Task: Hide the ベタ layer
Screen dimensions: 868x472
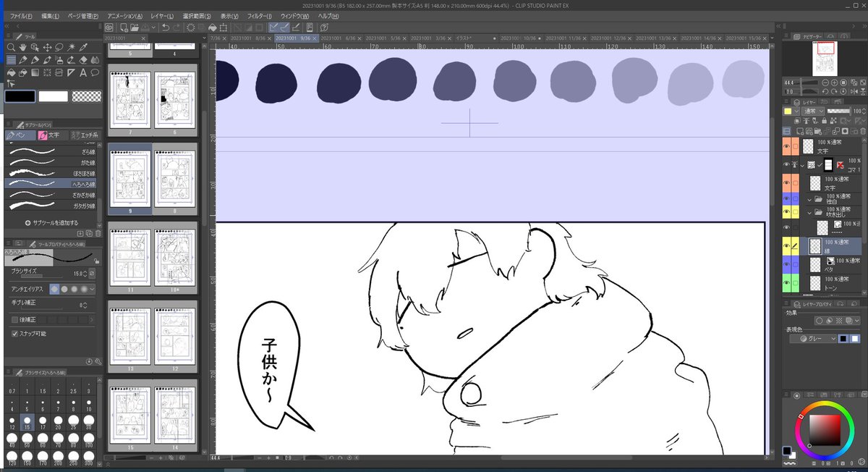Action: coord(786,264)
